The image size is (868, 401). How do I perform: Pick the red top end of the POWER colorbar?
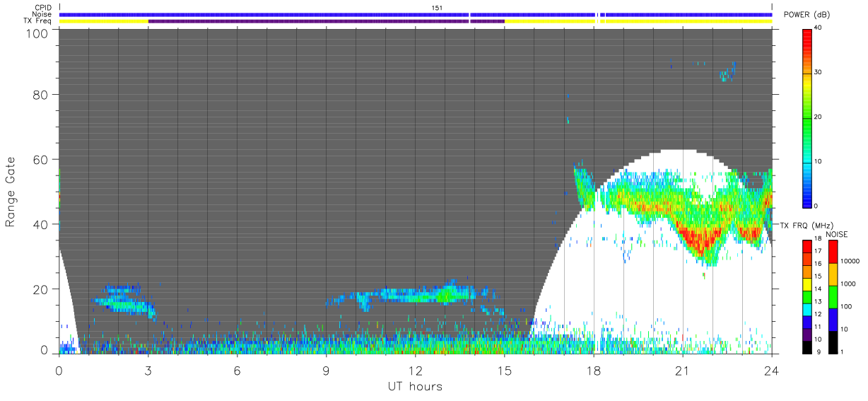tap(808, 33)
